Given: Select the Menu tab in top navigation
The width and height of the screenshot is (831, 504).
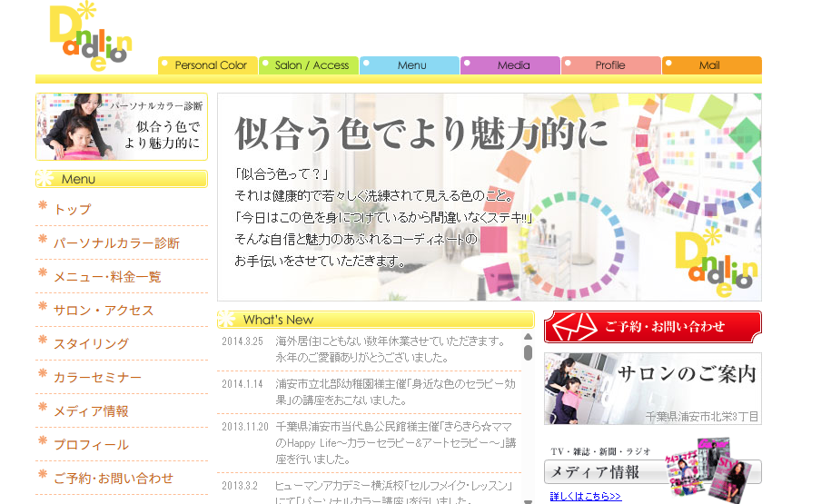Looking at the screenshot, I should coord(411,65).
